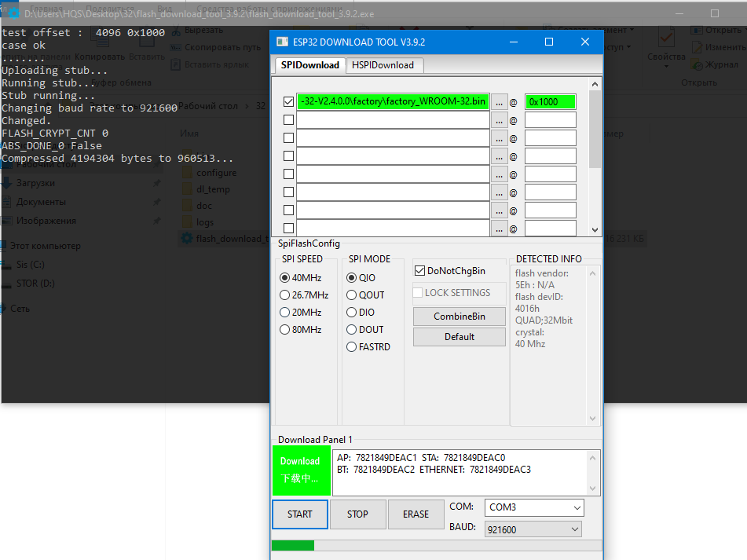747x560 pixels.
Task: Open Документы in Explorer sidebar
Action: click(41, 202)
